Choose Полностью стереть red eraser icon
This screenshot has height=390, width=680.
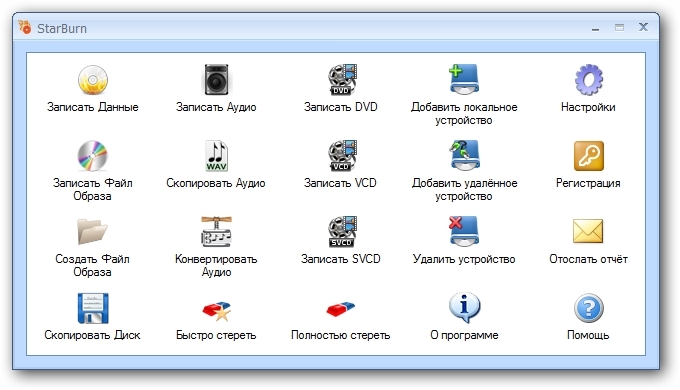click(341, 309)
